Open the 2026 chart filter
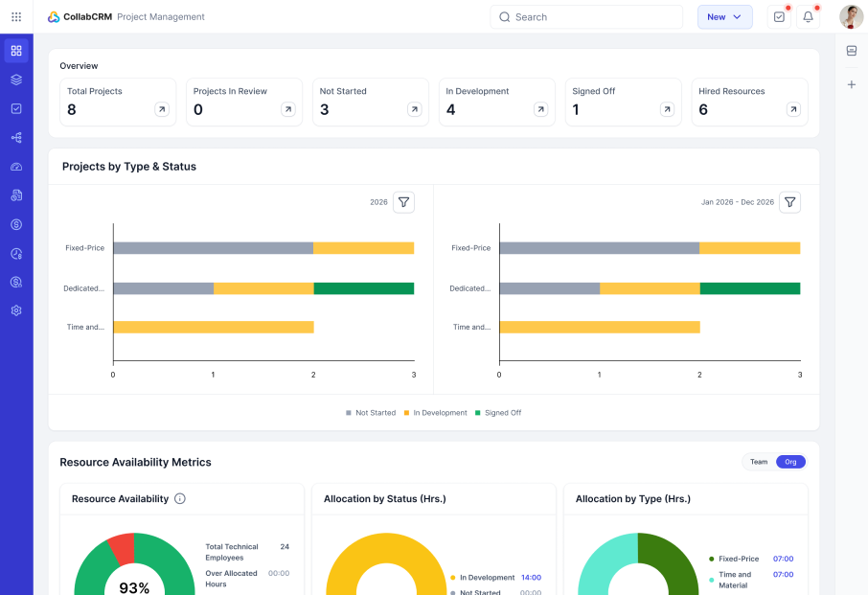This screenshot has height=595, width=868. [x=403, y=202]
